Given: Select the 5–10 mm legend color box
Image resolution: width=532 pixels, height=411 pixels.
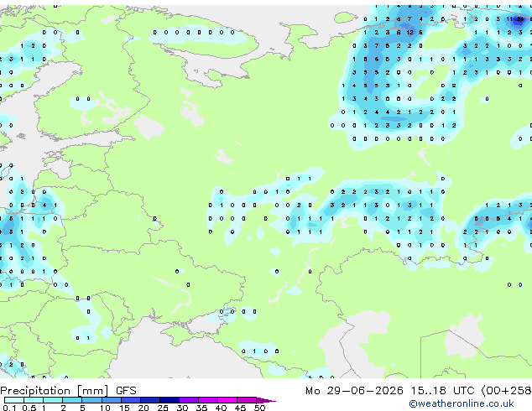Looking at the screenshot, I should pyautogui.click(x=91, y=400).
